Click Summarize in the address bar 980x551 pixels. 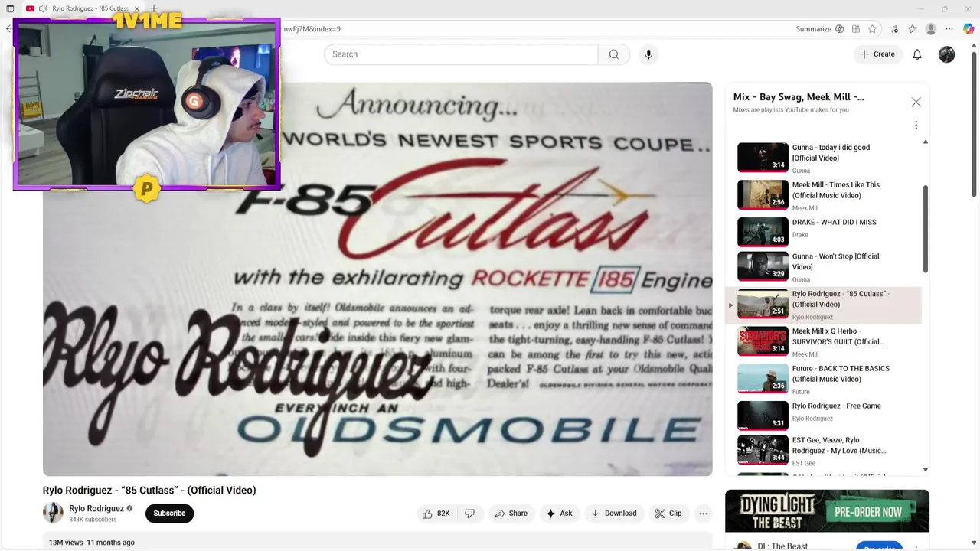pos(813,29)
